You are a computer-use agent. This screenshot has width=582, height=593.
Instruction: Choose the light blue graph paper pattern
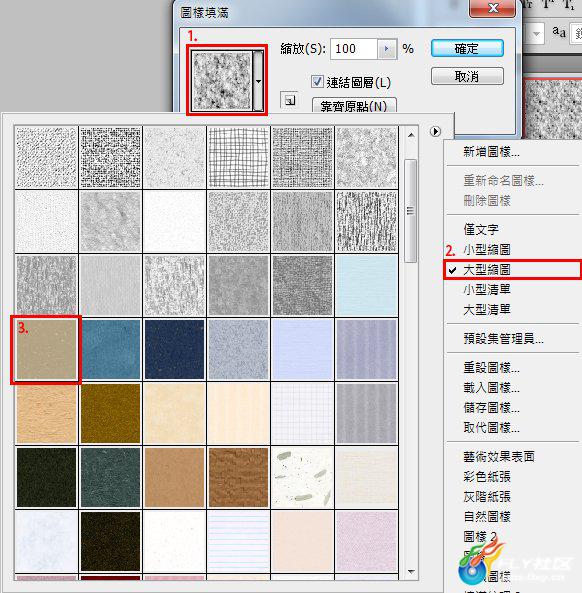point(303,413)
